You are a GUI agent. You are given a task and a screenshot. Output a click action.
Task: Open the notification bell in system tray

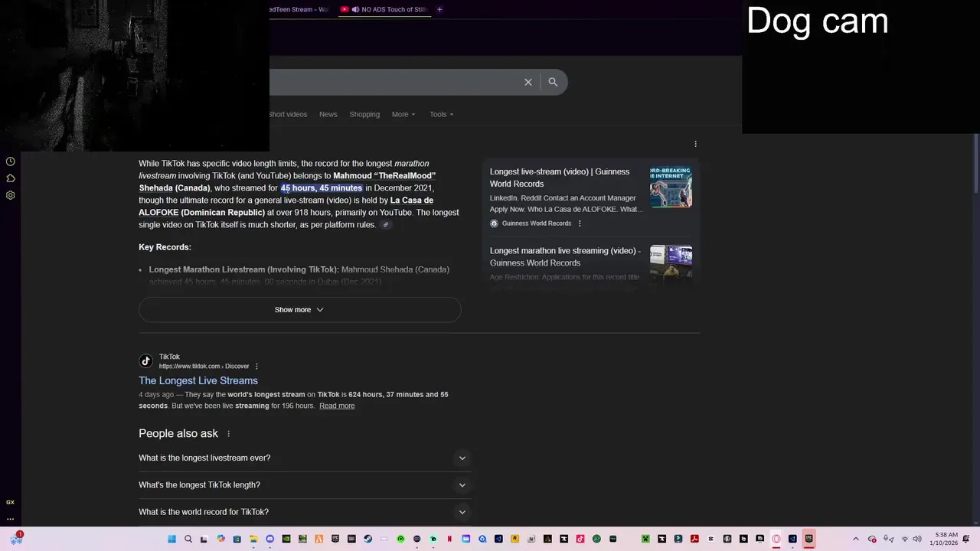point(966,539)
